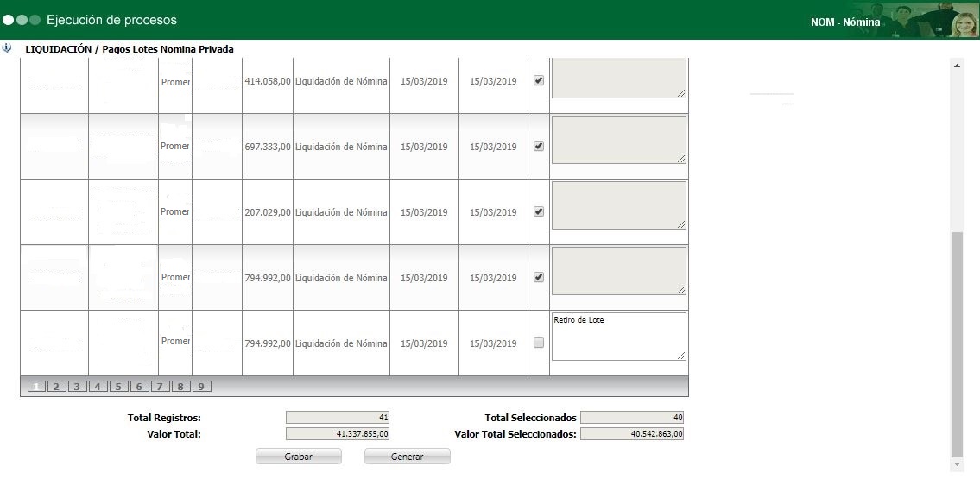Select page 5 in the pager
Viewport: 980px width, 479px height.
pyautogui.click(x=118, y=387)
